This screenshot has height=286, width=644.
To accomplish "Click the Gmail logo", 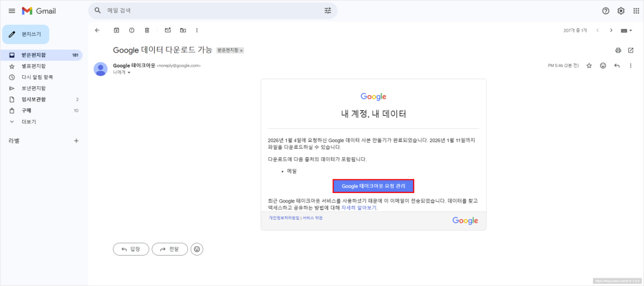I will (x=39, y=11).
